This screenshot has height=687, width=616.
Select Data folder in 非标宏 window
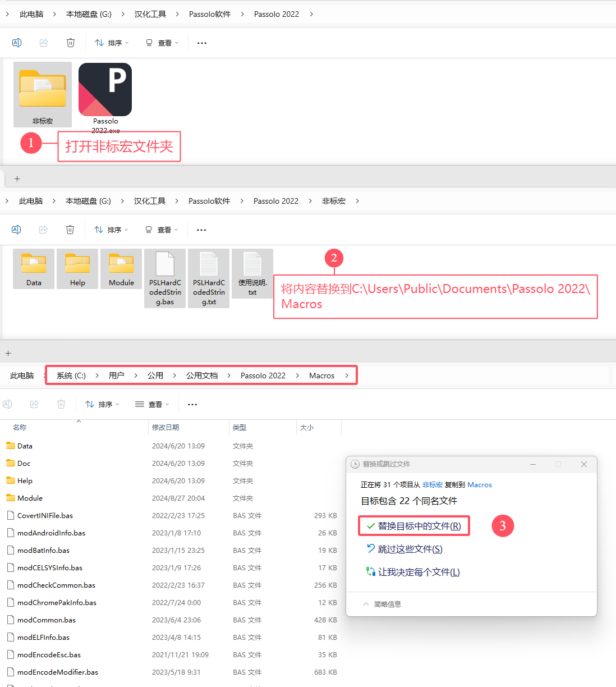coord(34,269)
